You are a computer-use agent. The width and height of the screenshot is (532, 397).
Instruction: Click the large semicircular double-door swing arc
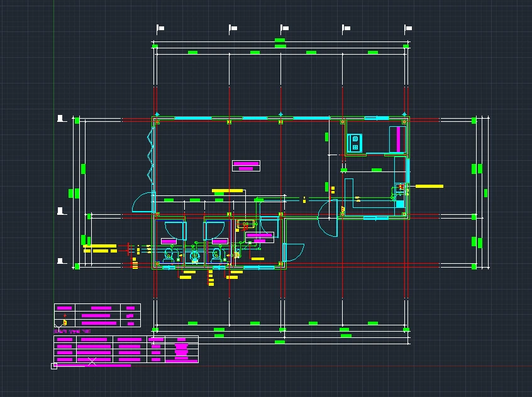pos(327,219)
